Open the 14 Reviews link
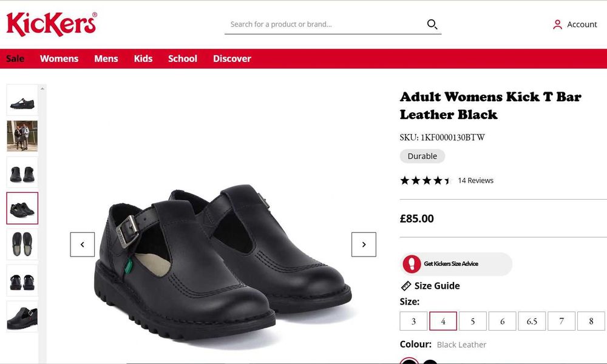Viewport: 607px width, 364px height. pyautogui.click(x=475, y=180)
